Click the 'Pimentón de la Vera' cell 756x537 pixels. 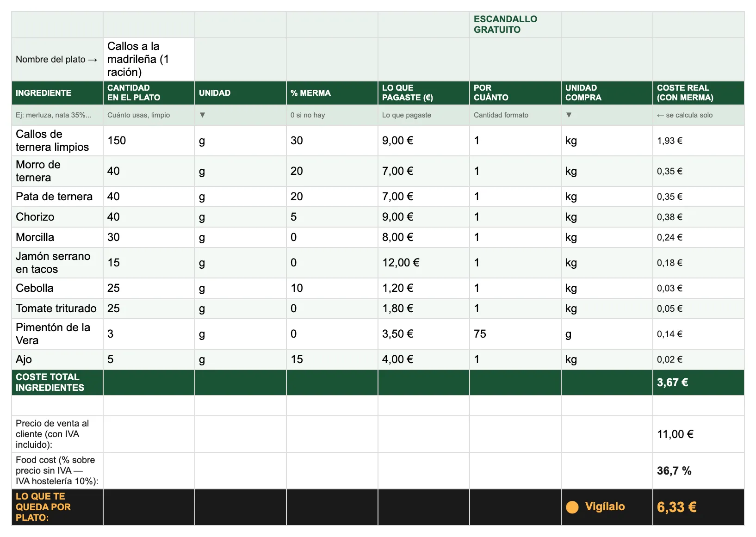(x=57, y=334)
